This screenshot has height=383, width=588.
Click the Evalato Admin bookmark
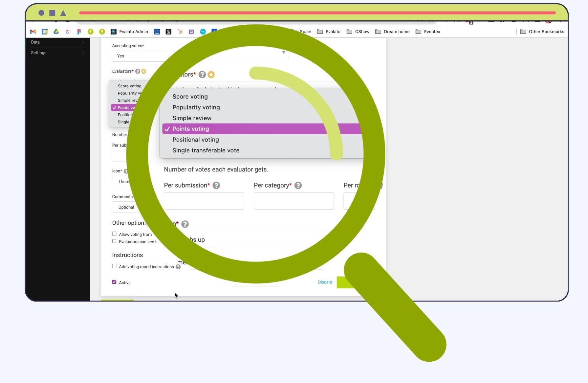click(129, 32)
